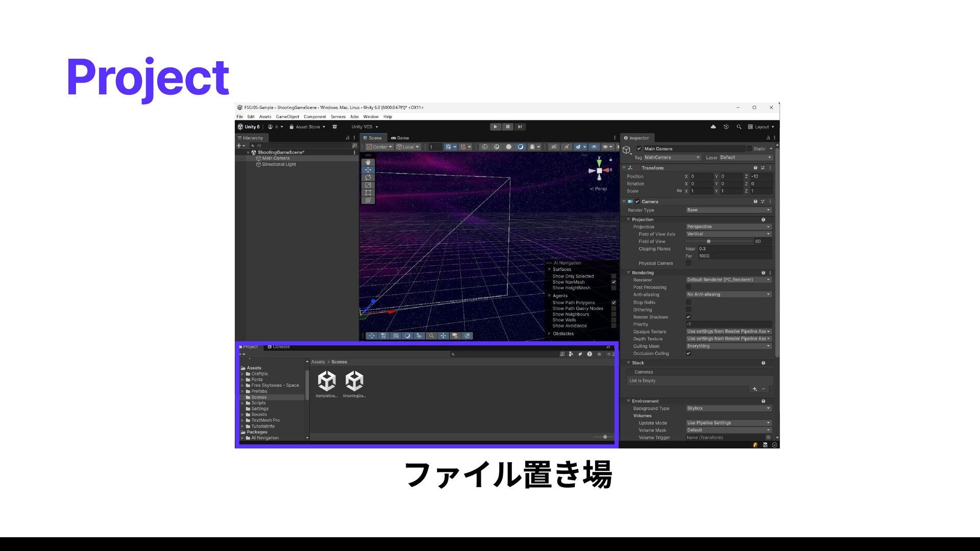Switch to the Game tab
Screen dimensions: 980x551
[x=400, y=138]
